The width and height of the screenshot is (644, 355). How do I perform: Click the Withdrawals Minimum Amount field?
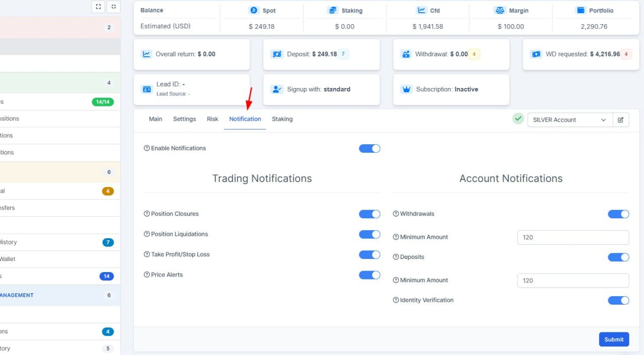(x=573, y=237)
